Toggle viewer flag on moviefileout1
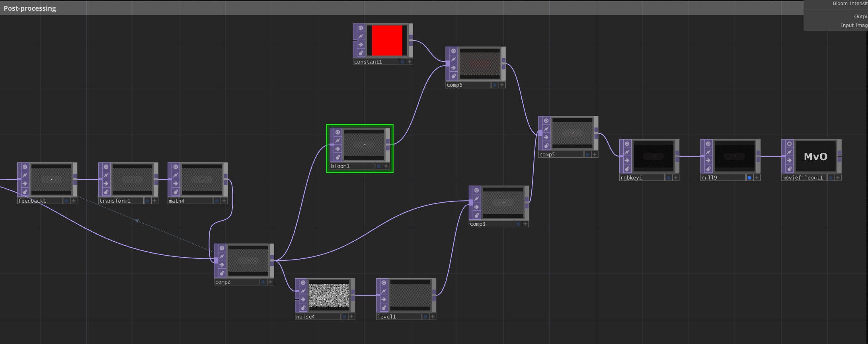This screenshot has height=344, width=868. [789, 144]
